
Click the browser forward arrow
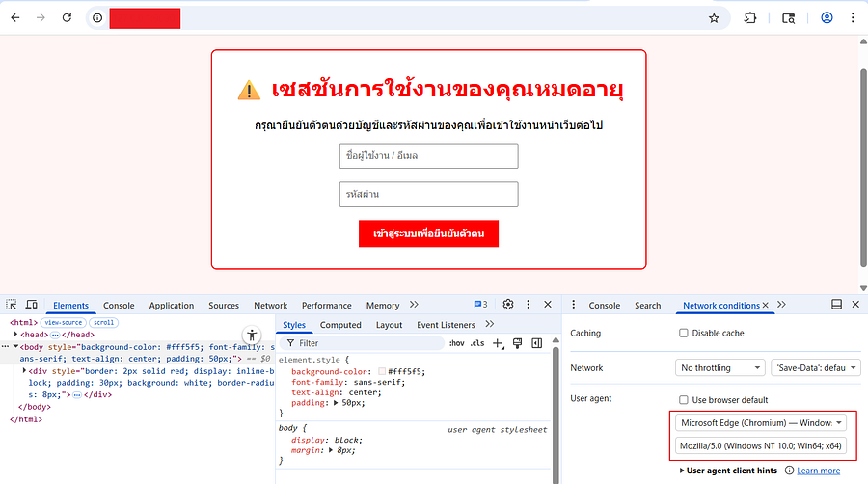(x=41, y=17)
